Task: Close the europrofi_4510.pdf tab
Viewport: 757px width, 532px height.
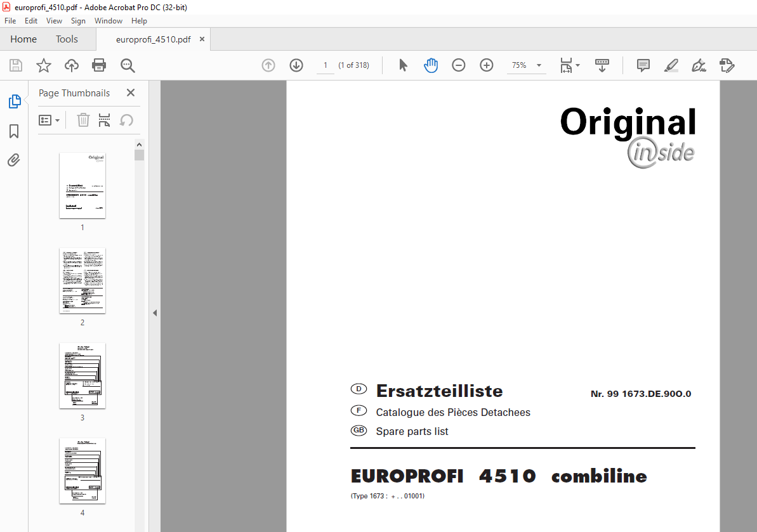Action: [x=202, y=39]
